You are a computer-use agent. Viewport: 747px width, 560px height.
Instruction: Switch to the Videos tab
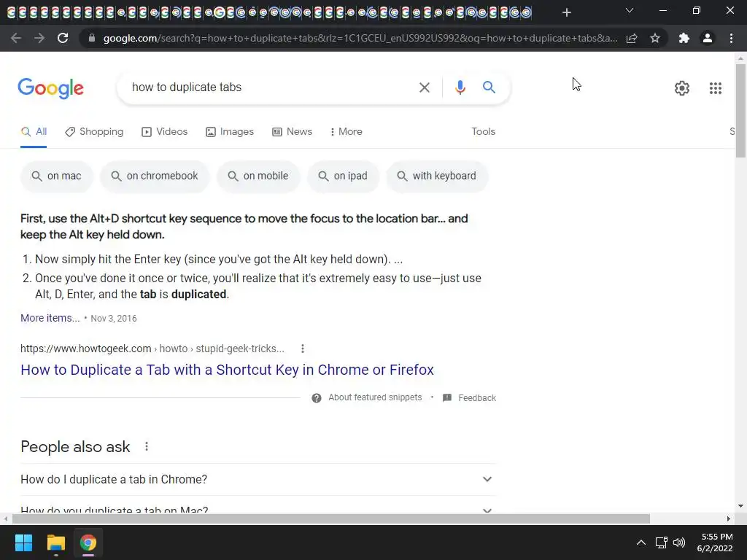[164, 132]
